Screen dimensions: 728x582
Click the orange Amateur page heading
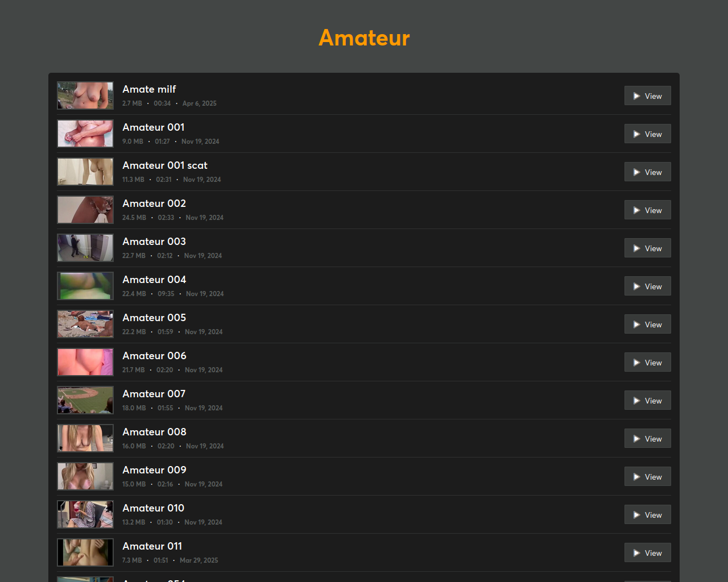(364, 38)
